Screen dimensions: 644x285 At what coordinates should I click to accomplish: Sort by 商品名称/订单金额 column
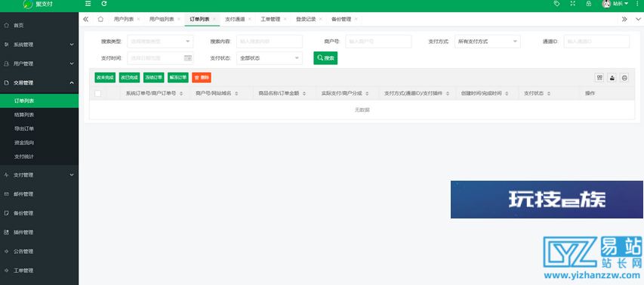(x=304, y=94)
